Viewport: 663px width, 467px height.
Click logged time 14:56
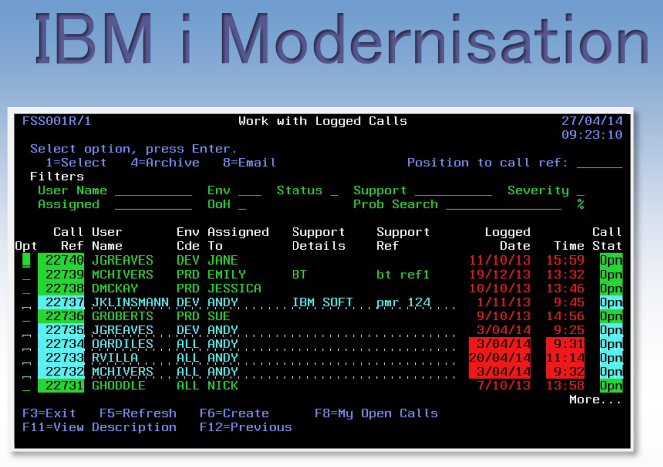click(x=565, y=316)
